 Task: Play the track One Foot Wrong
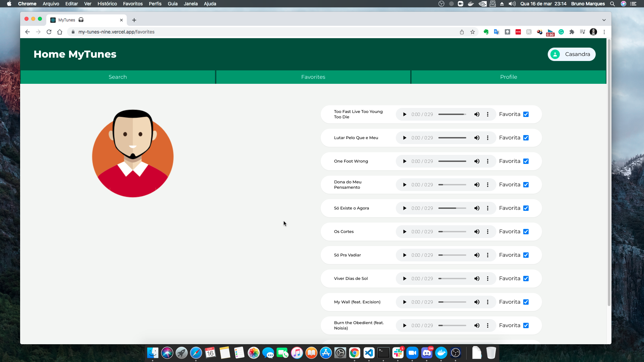click(x=405, y=161)
